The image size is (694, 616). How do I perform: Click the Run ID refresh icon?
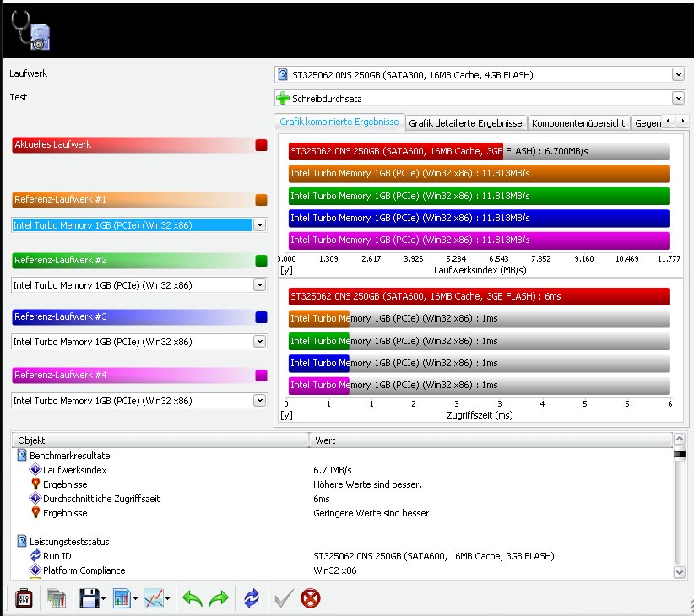click(35, 555)
